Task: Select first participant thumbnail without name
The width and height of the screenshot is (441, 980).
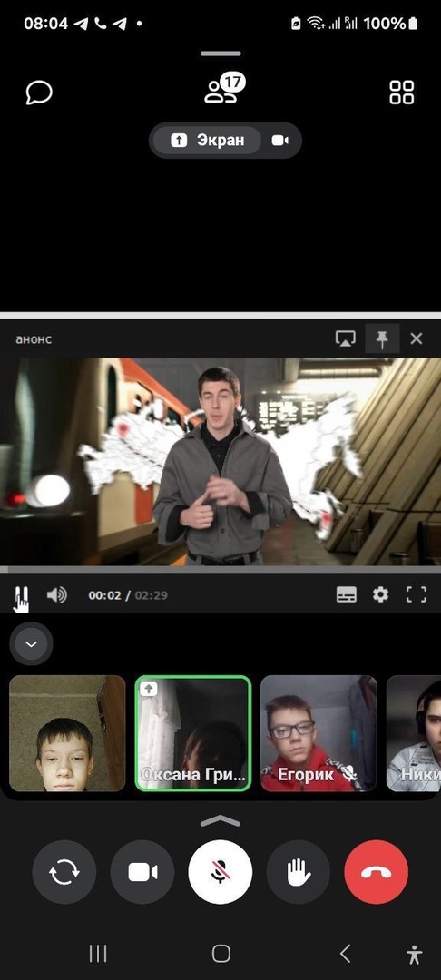Action: 67,734
